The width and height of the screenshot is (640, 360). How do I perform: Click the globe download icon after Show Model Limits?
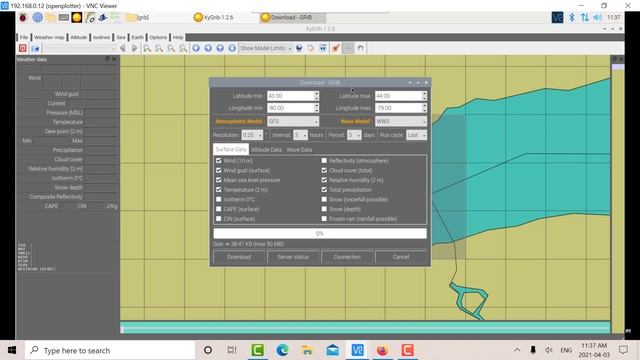[x=299, y=48]
